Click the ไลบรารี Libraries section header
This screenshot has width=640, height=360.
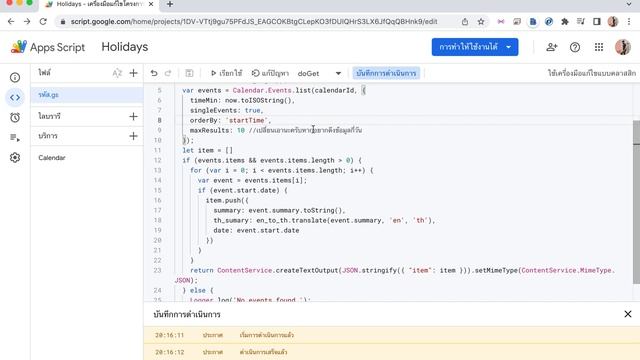tap(49, 116)
